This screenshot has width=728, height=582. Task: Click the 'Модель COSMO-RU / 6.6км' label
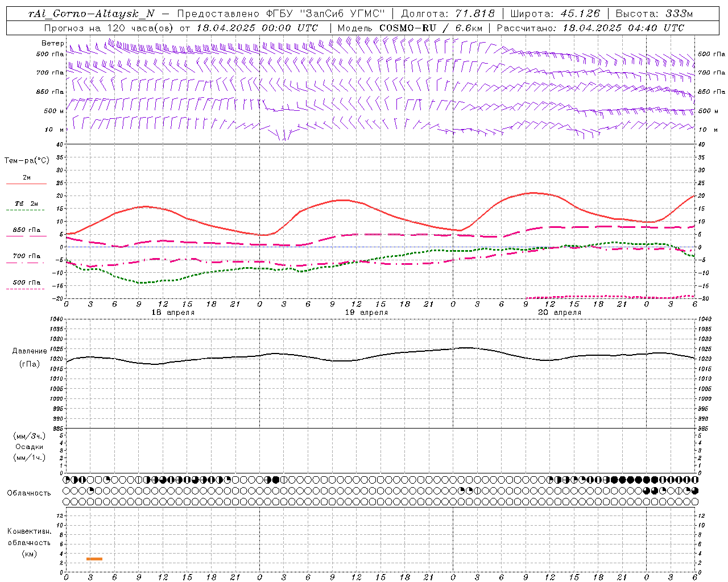tap(410, 28)
